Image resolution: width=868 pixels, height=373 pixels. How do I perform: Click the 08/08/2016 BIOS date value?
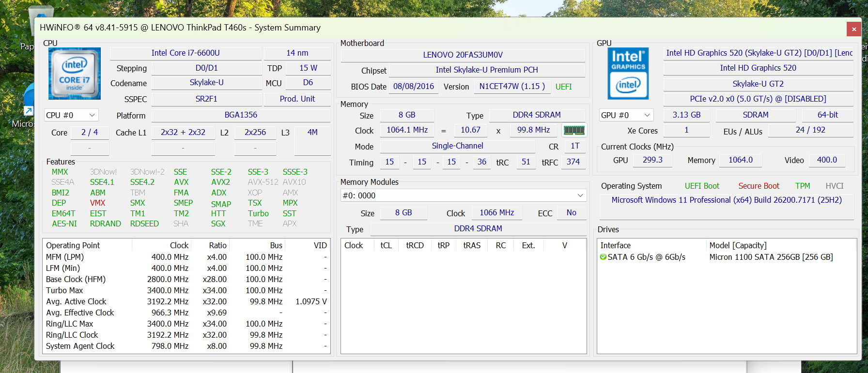click(414, 86)
